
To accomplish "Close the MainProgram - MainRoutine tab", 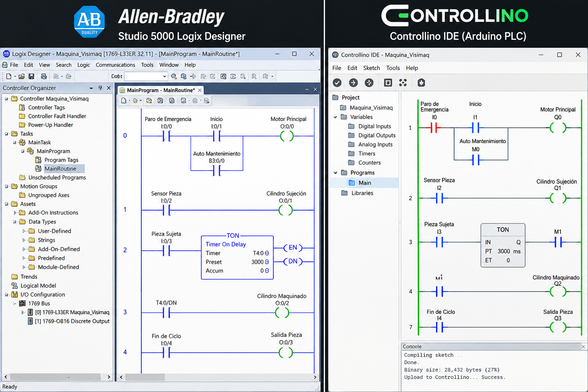I will (x=199, y=90).
